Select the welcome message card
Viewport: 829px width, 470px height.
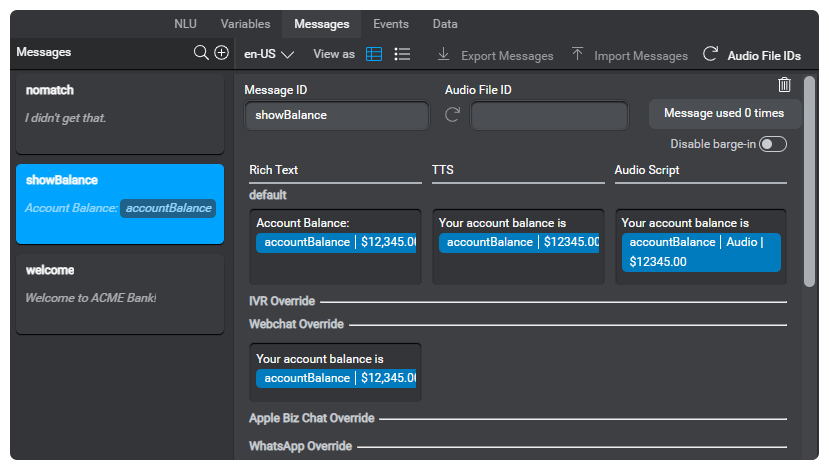pyautogui.click(x=120, y=294)
